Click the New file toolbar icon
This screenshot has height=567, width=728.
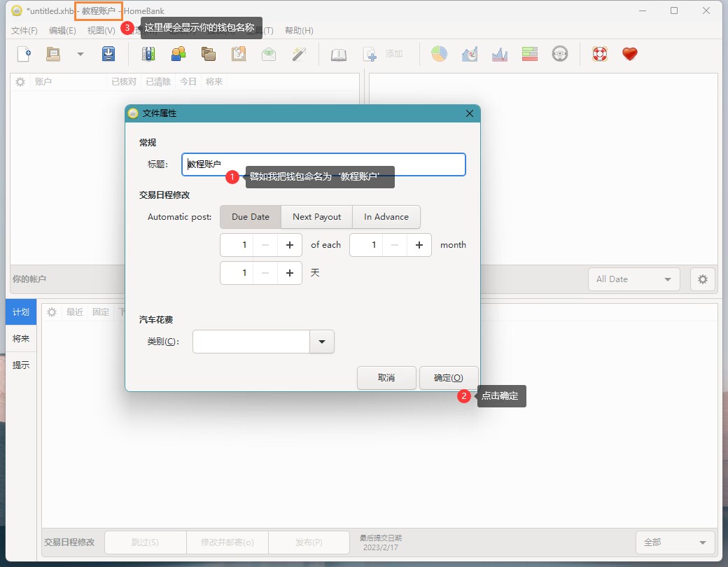pos(24,54)
